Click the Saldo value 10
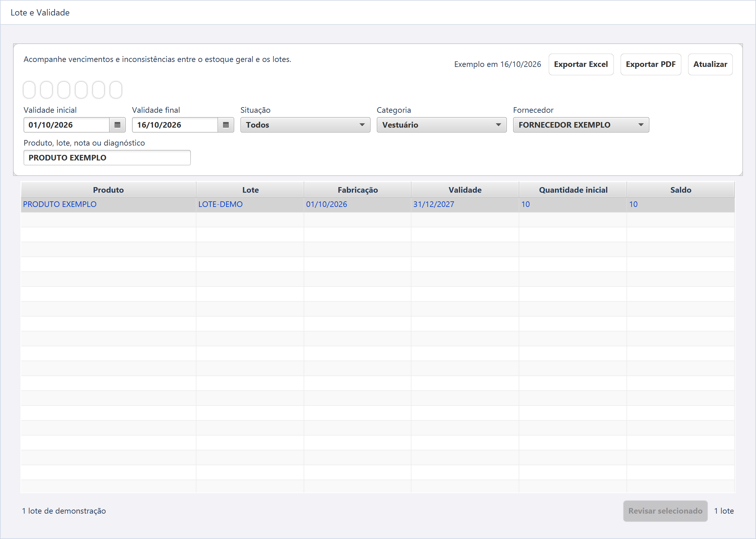756x539 pixels. (x=681, y=204)
